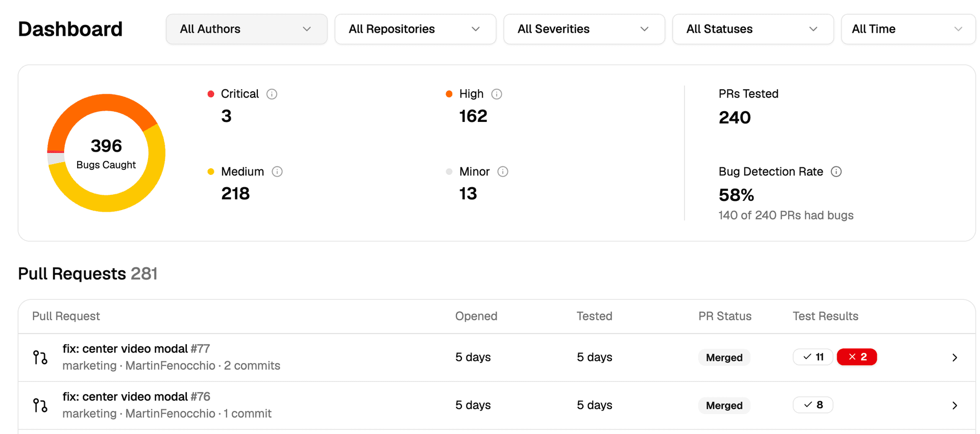The width and height of the screenshot is (980, 434).
Task: Expand the row for pull request #77
Action: pyautogui.click(x=954, y=358)
